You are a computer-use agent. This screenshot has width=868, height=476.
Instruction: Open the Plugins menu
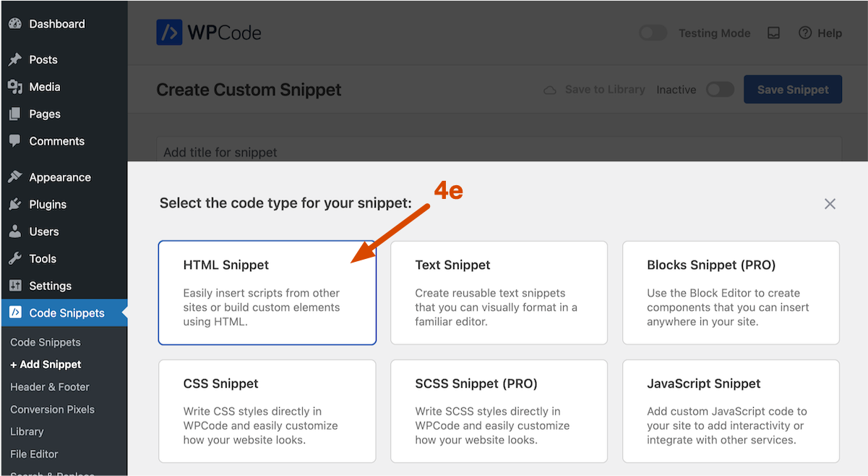click(48, 204)
